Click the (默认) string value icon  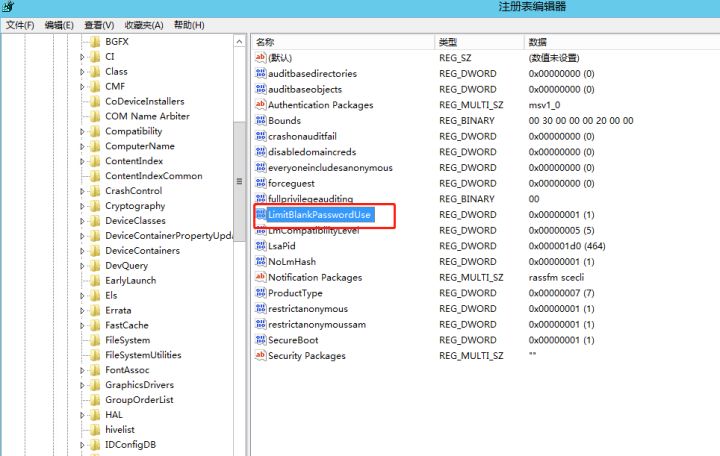pos(260,57)
